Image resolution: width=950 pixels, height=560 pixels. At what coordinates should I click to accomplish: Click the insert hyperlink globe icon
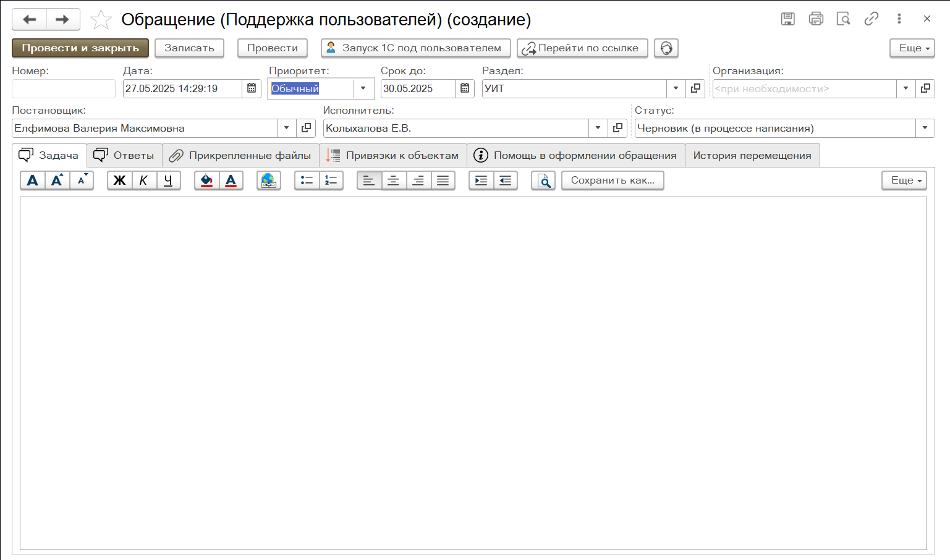tap(268, 180)
